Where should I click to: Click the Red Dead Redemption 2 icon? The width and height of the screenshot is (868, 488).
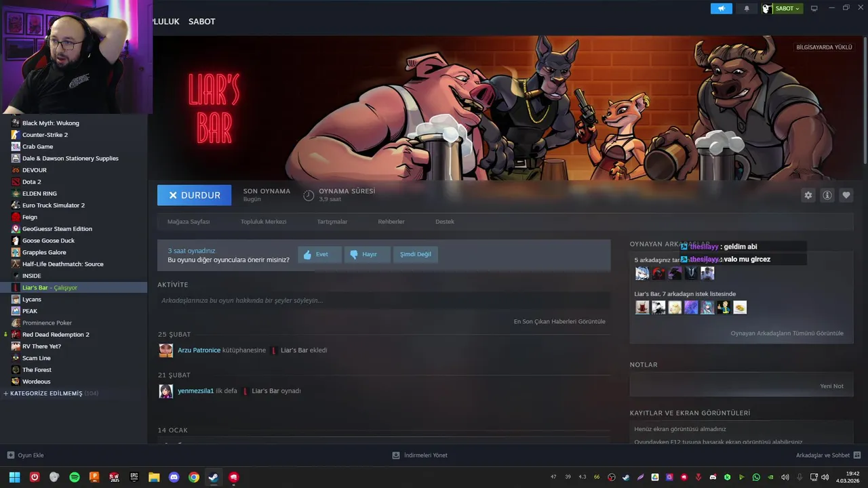16,334
